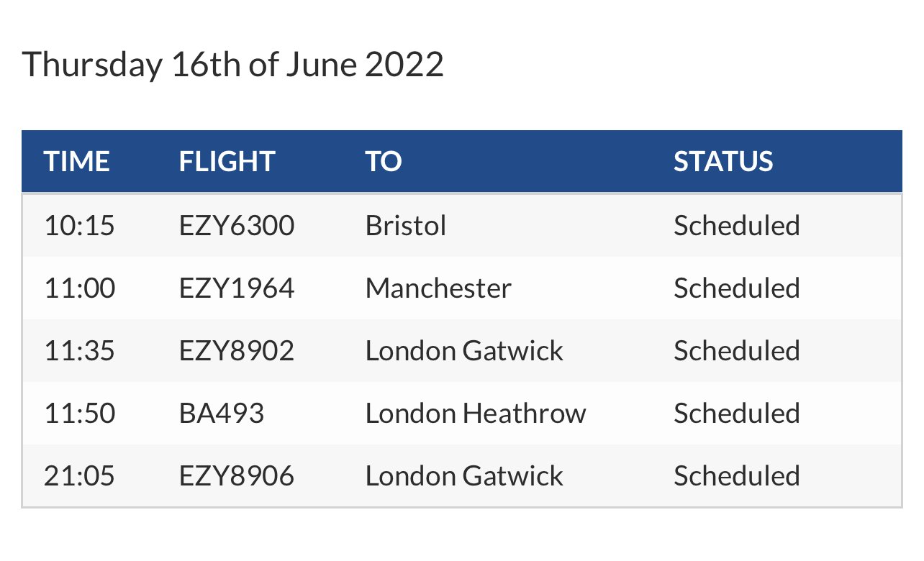Click the 21:05 departure time
This screenshot has width=924, height=561.
click(x=79, y=476)
